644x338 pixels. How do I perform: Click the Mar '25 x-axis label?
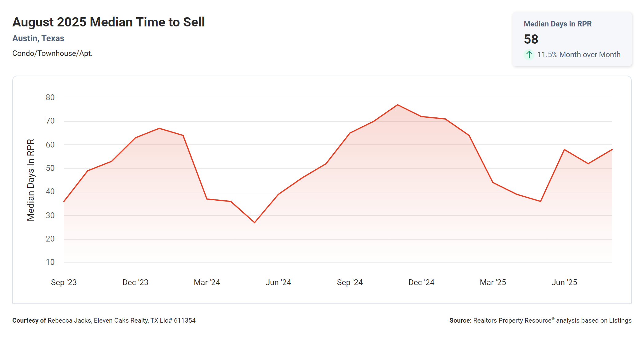point(493,282)
